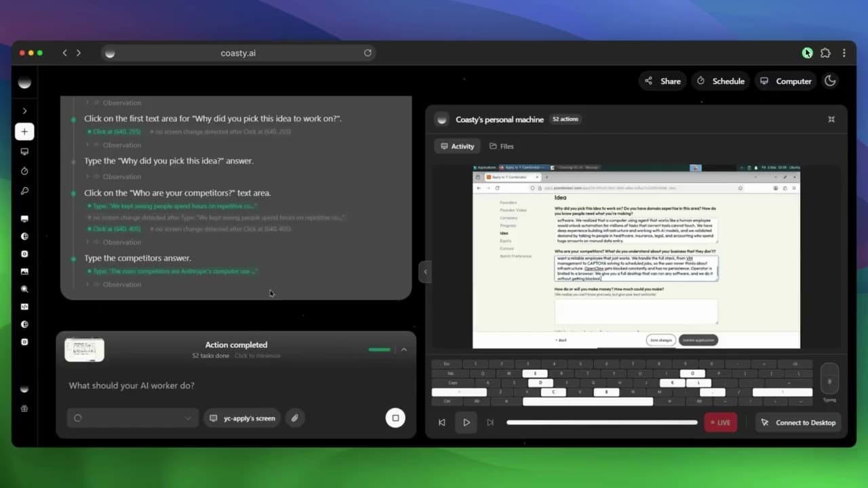Open the magnifier tool in the sidebar

pos(24,289)
